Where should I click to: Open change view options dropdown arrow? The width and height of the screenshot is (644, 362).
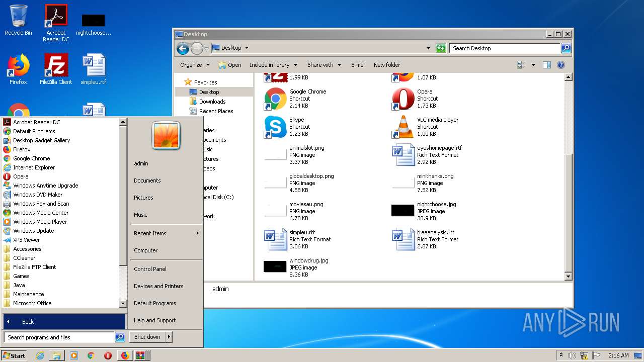pos(533,65)
